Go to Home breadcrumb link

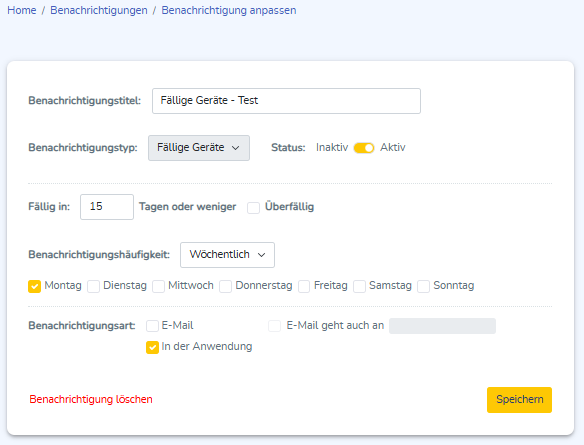point(22,10)
